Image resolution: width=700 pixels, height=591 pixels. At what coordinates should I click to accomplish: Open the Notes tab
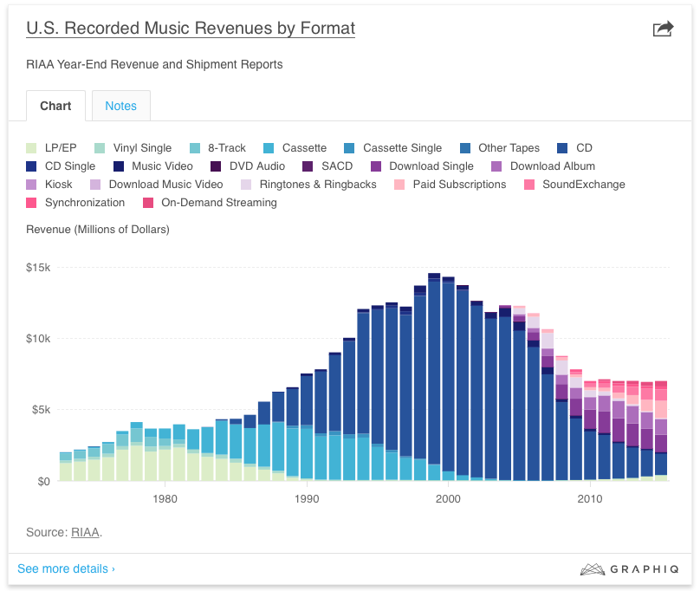[121, 106]
